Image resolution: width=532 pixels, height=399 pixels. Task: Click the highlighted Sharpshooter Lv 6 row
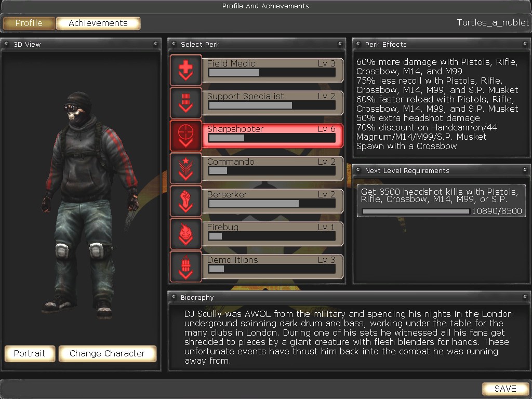272,136
